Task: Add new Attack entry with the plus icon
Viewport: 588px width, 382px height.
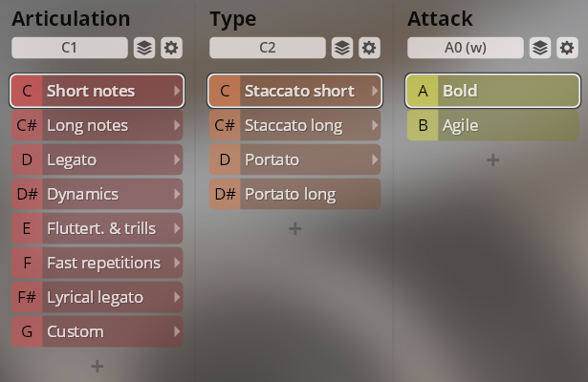Action: (492, 159)
